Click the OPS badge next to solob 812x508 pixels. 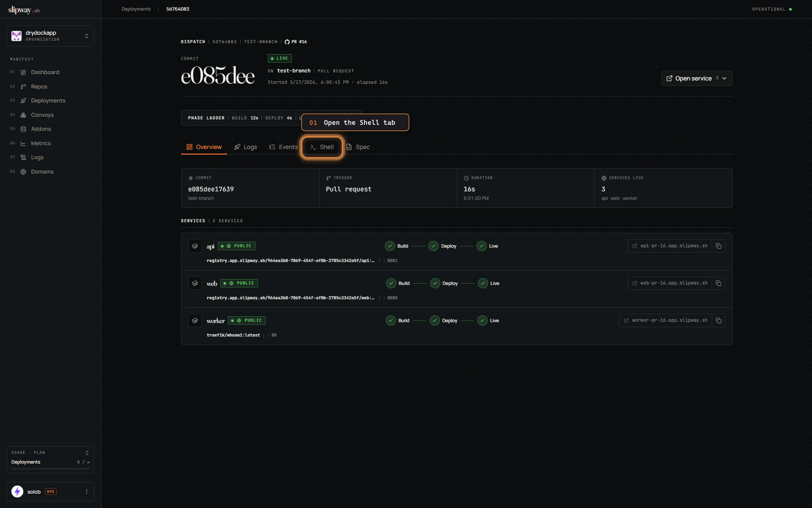coord(51,491)
